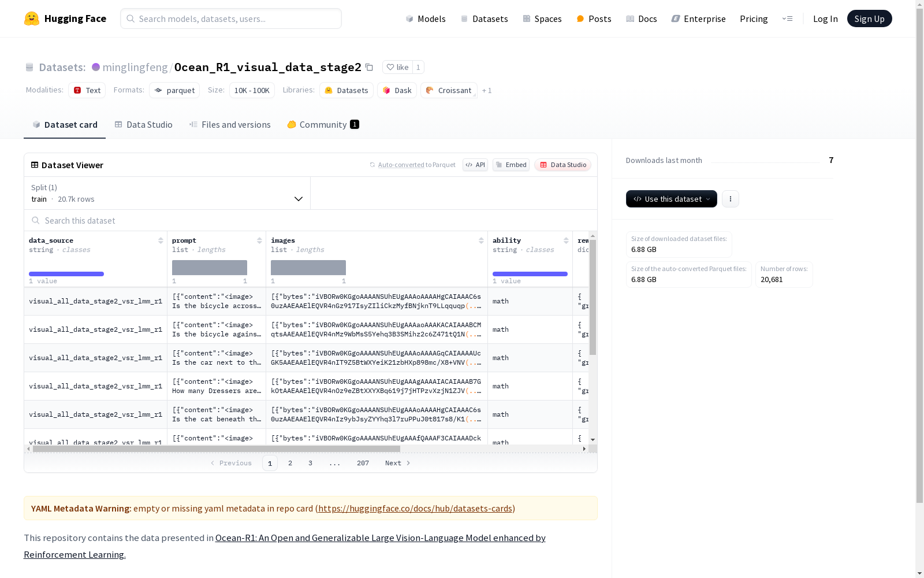Click the parquet format tag
The width and height of the screenshot is (924, 578).
pyautogui.click(x=174, y=90)
